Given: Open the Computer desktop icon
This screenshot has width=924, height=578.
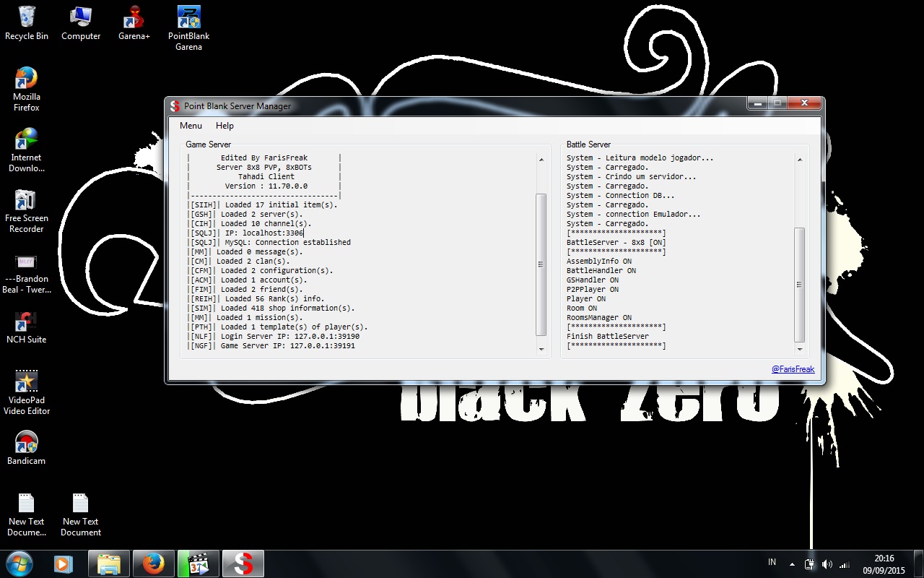Looking at the screenshot, I should (81, 23).
